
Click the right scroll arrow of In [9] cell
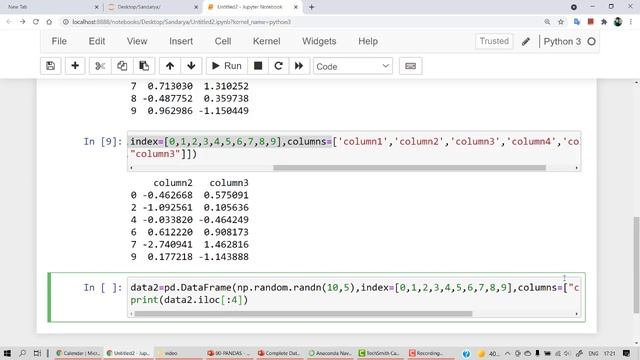(x=577, y=168)
